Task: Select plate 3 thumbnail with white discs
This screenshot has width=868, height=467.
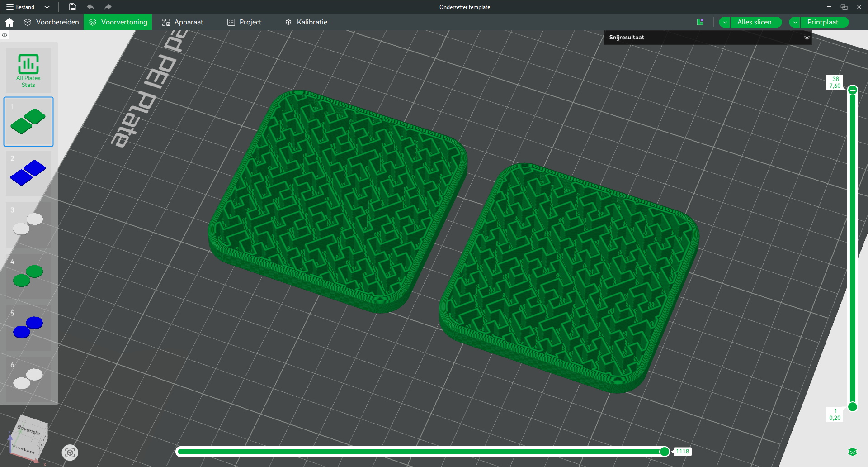Action: 28,225
